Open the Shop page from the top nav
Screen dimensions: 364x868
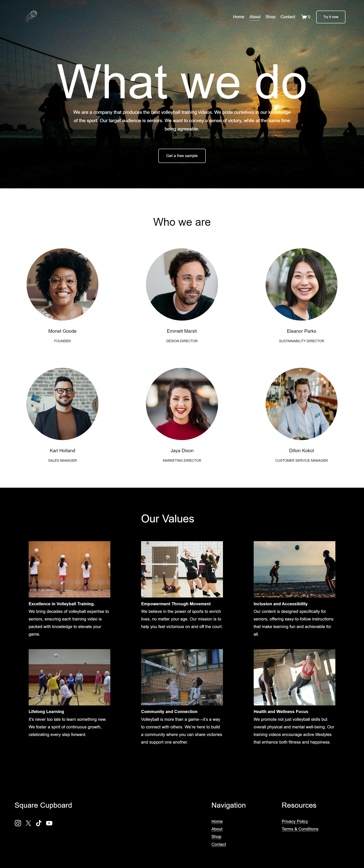point(270,17)
